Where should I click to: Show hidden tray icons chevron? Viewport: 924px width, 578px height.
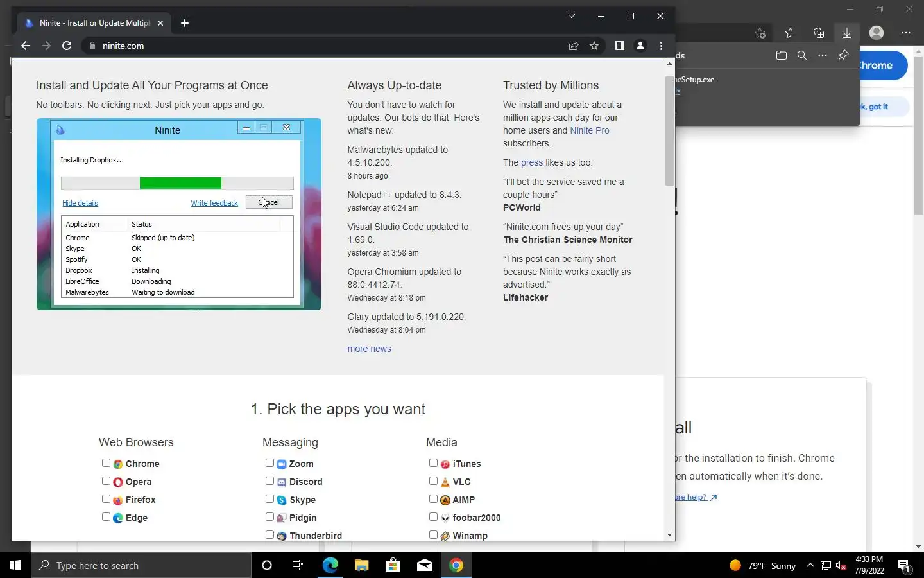coord(810,566)
